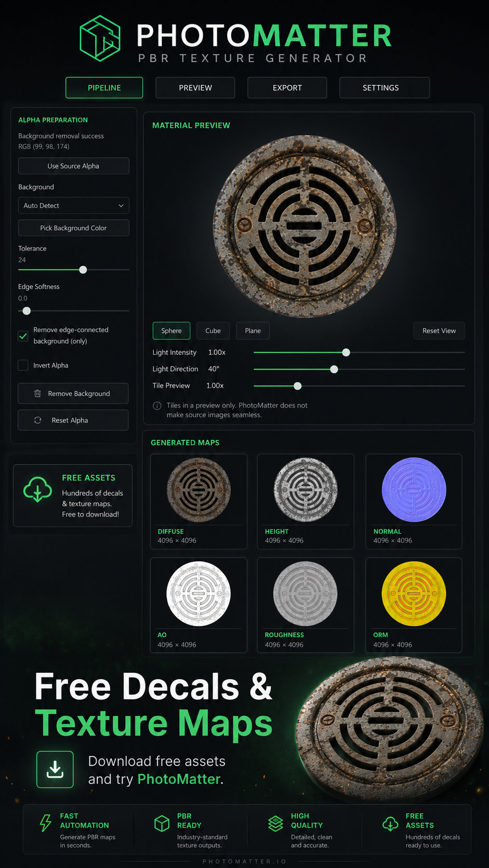Click the info icon beside the tiles note

[x=157, y=406]
